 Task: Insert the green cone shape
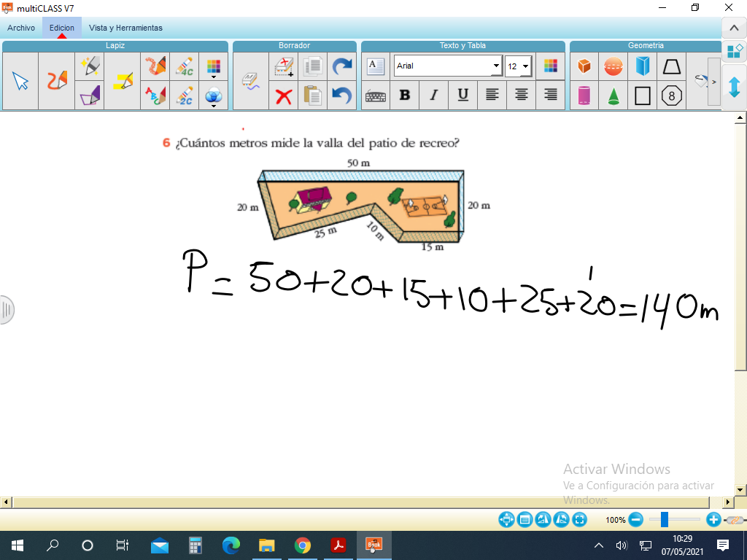613,96
